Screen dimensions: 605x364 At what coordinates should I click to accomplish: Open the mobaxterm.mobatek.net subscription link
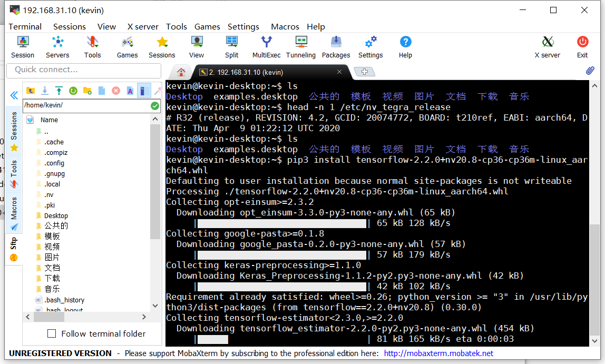pos(438,353)
